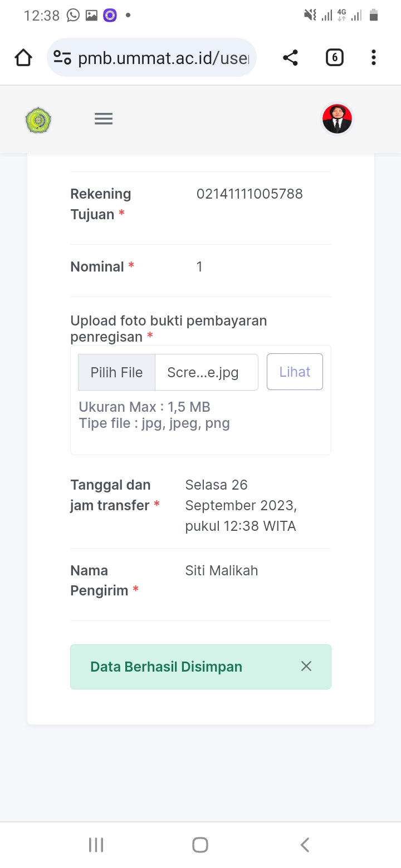Image resolution: width=401 pixels, height=868 pixels.
Task: Share the page via share icon
Action: [290, 58]
